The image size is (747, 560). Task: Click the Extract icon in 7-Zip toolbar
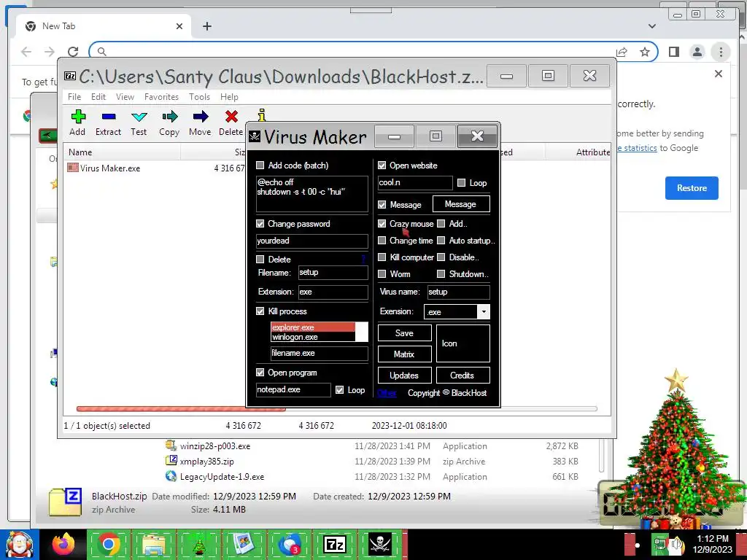click(x=109, y=117)
